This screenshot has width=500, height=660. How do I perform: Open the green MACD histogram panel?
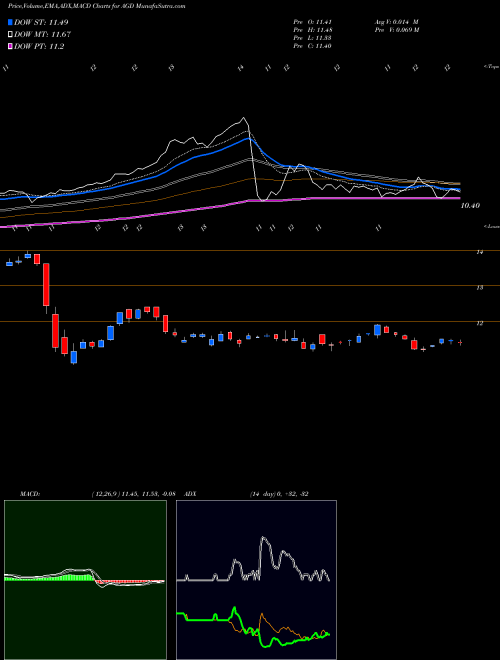[x=85, y=580]
